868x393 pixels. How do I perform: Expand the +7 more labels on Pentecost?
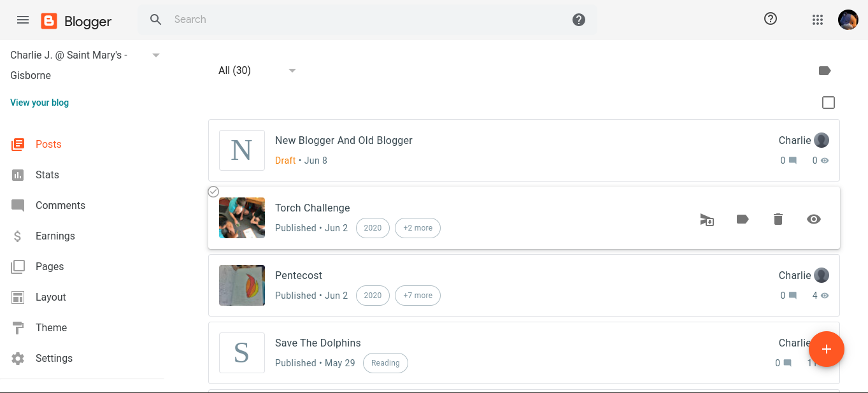417,296
